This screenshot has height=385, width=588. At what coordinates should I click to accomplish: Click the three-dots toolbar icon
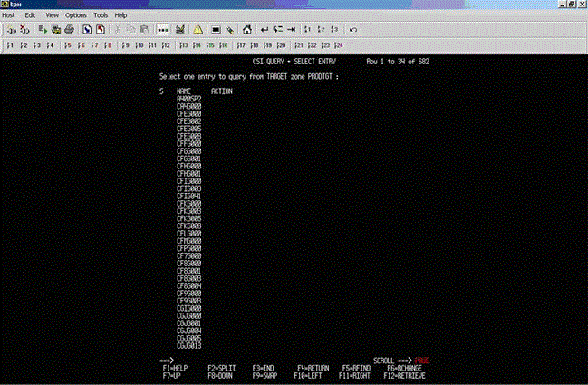[163, 29]
